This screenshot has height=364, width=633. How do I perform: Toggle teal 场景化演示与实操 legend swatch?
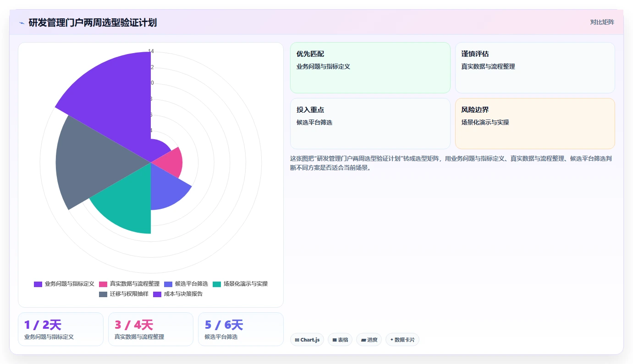pos(217,284)
